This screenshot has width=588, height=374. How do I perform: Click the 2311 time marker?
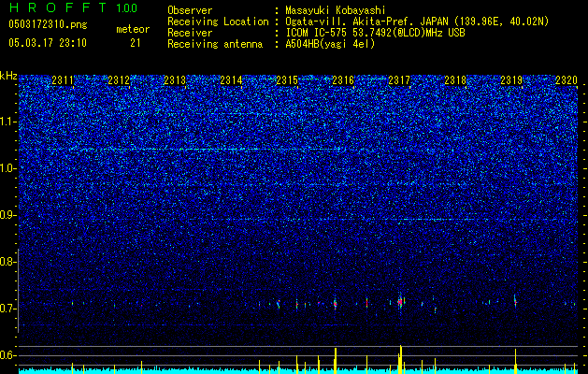click(x=63, y=80)
